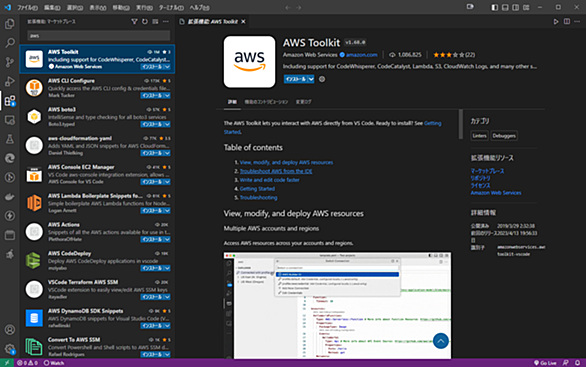586x367 pixels.
Task: Open editor more actions ellipsis
Action: [x=577, y=22]
